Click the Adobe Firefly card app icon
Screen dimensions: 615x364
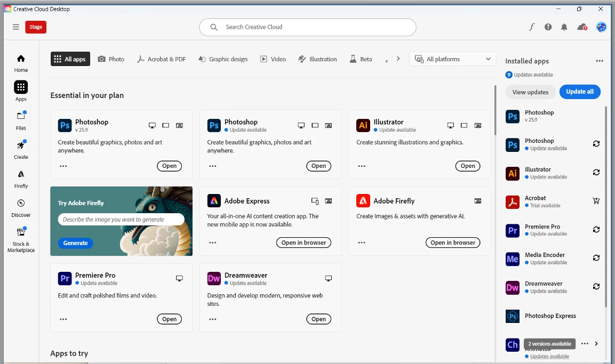pyautogui.click(x=363, y=201)
